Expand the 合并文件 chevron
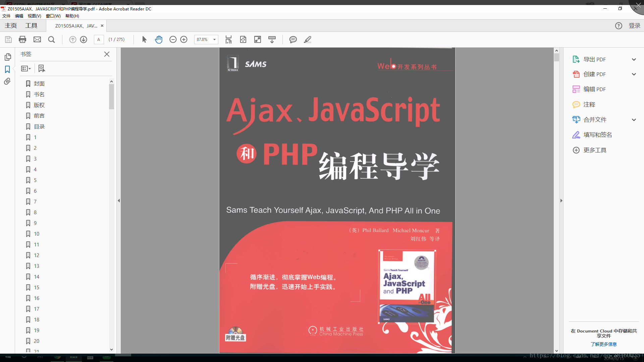The image size is (644, 362). (634, 120)
